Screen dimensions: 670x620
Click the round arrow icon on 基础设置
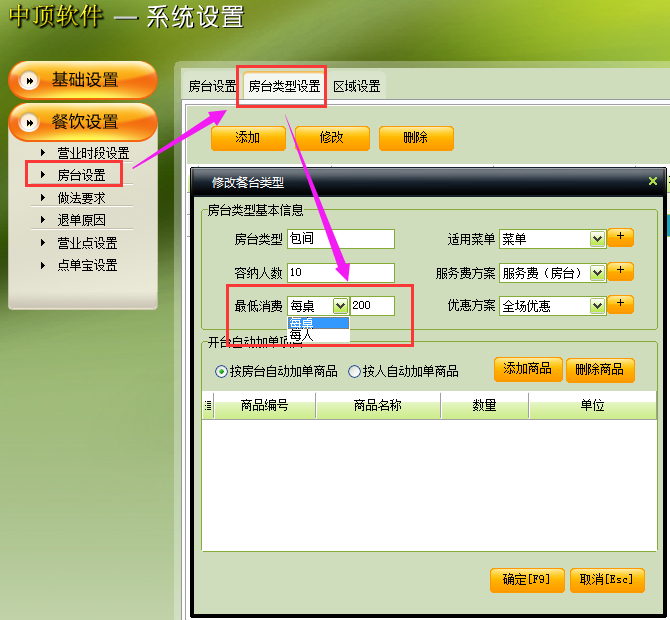pos(29,80)
